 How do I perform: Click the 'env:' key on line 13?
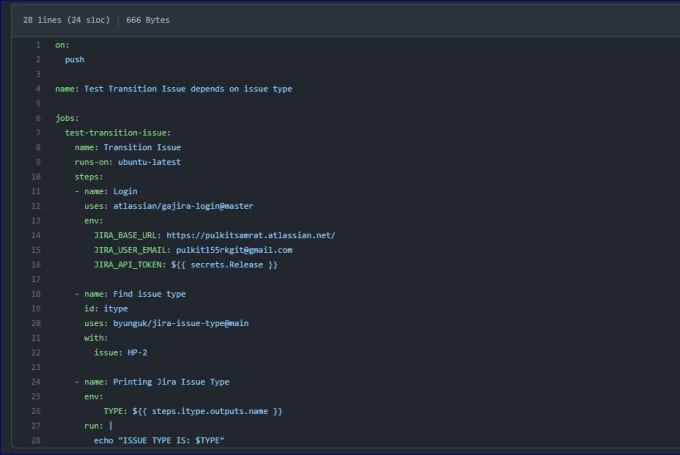[94, 221]
